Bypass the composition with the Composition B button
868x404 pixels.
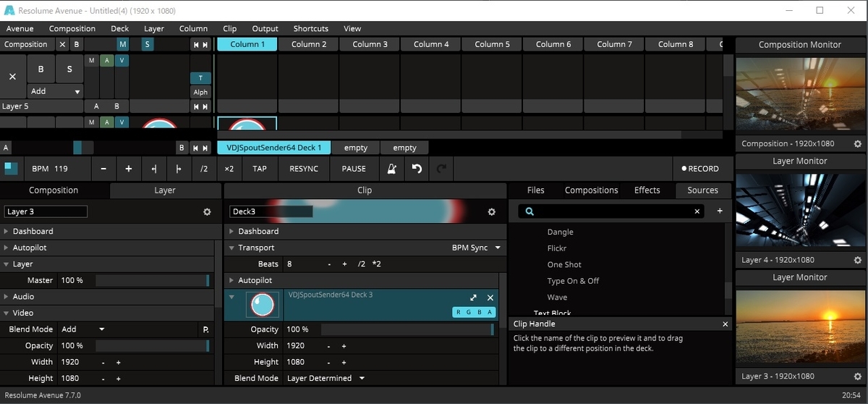pyautogui.click(x=76, y=45)
